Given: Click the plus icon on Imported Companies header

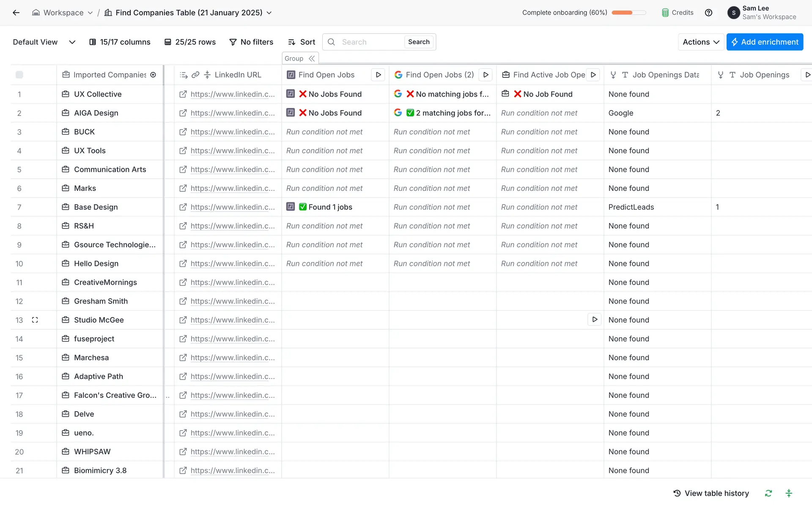Looking at the screenshot, I should click(153, 75).
